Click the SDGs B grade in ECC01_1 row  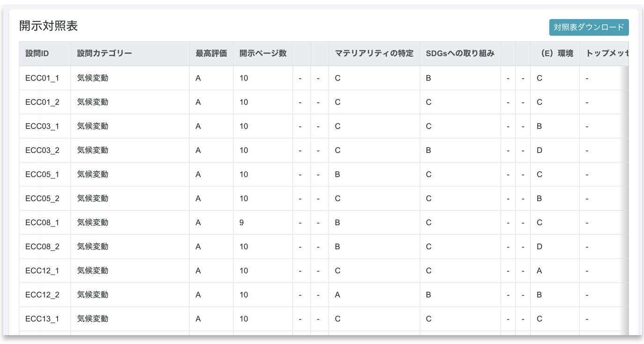[x=428, y=78]
